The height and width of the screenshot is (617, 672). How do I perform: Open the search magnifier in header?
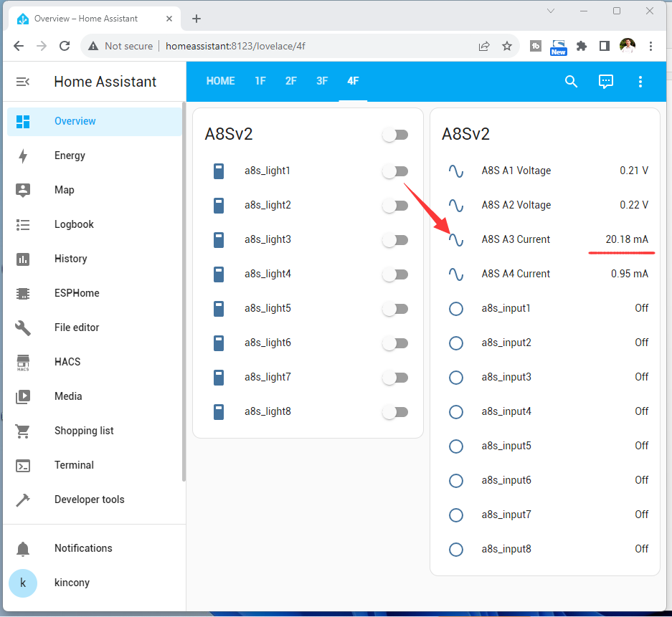tap(571, 82)
